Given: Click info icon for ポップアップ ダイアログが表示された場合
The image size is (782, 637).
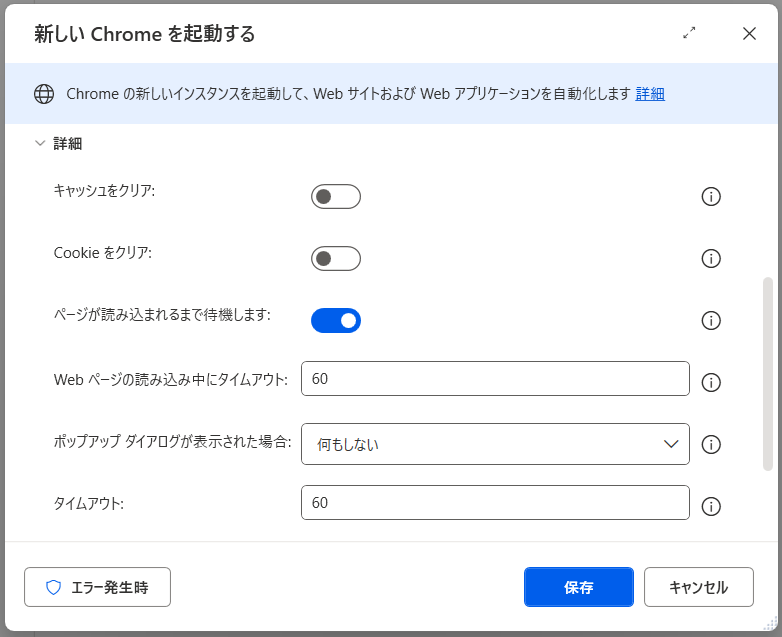Looking at the screenshot, I should tap(711, 444).
